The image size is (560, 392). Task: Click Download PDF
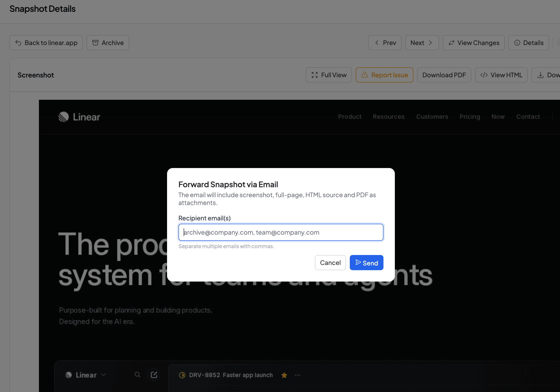point(444,75)
